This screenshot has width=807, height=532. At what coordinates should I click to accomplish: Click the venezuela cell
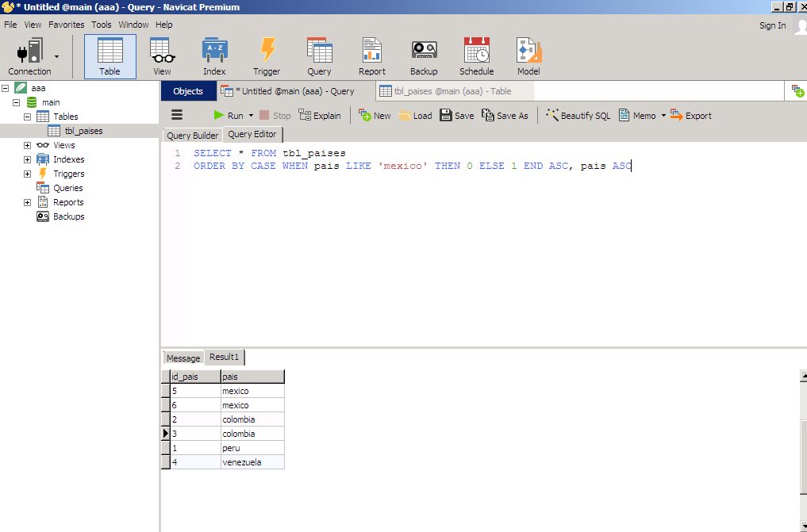tap(252, 462)
